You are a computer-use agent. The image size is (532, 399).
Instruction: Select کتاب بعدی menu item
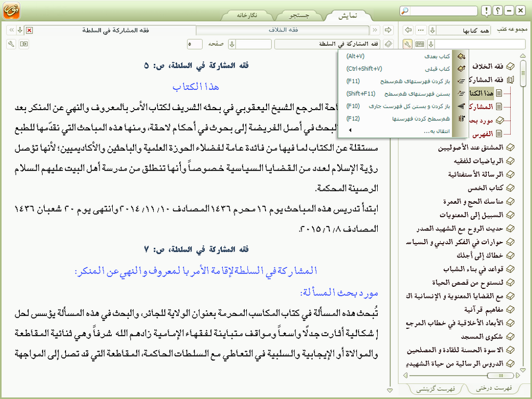click(397, 56)
